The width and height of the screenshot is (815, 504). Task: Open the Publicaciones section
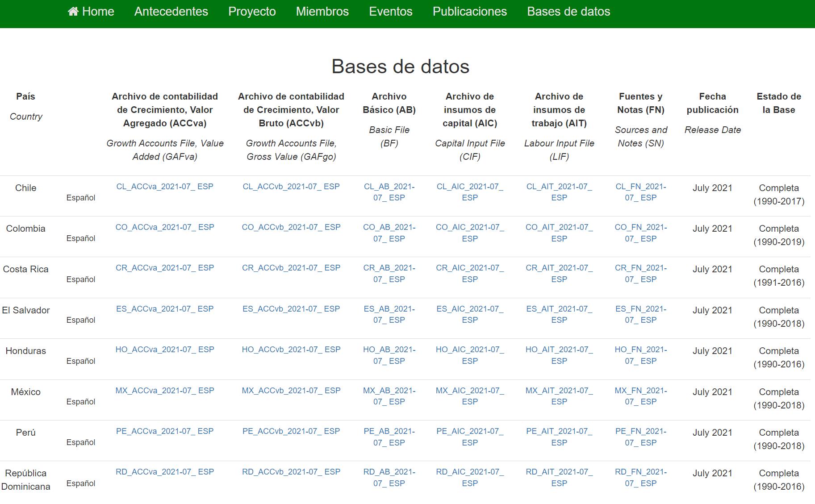[x=469, y=12]
